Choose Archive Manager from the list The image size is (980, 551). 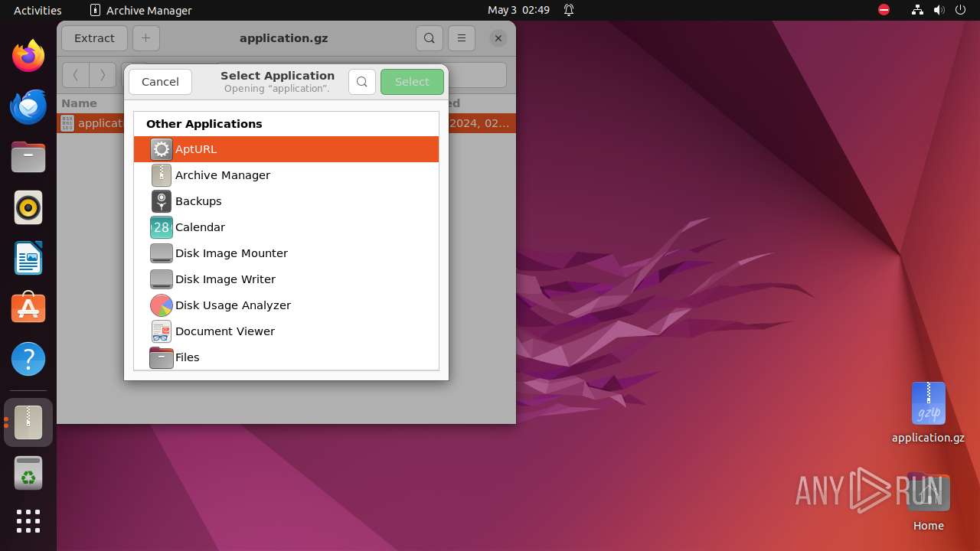point(286,175)
